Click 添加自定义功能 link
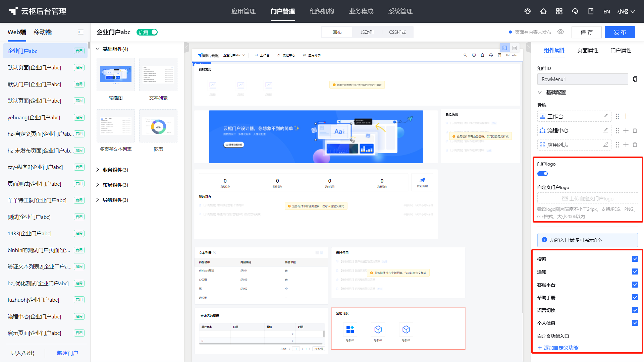Viewport: 644px width, 362px height. pyautogui.click(x=558, y=348)
